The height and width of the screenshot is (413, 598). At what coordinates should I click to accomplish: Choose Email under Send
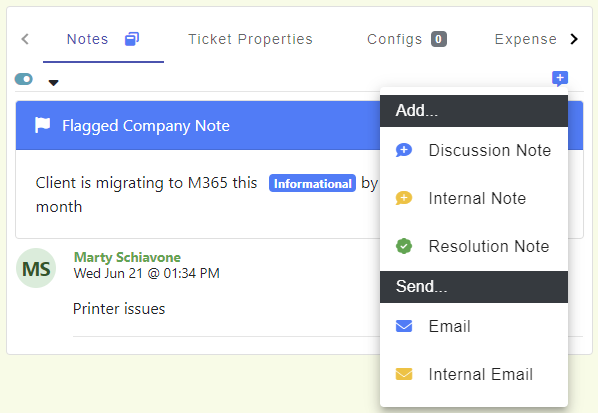pyautogui.click(x=474, y=326)
